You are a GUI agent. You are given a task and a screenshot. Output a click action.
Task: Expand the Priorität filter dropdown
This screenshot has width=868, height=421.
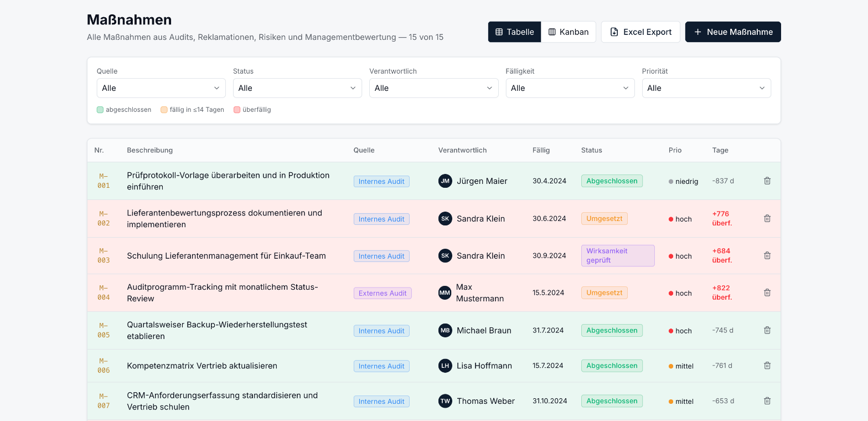(x=706, y=88)
